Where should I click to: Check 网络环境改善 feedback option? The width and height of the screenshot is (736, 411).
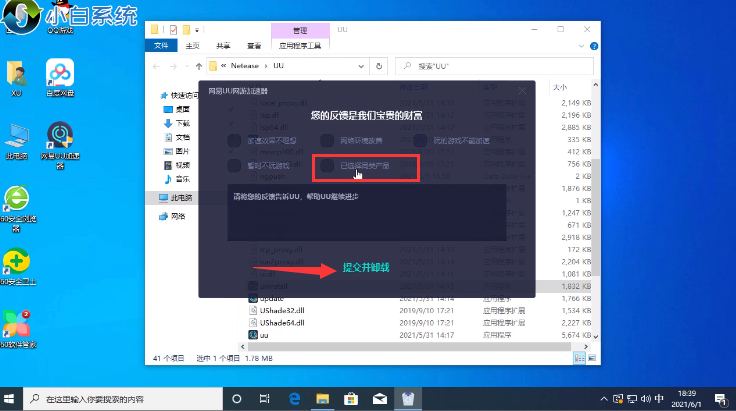coord(327,140)
